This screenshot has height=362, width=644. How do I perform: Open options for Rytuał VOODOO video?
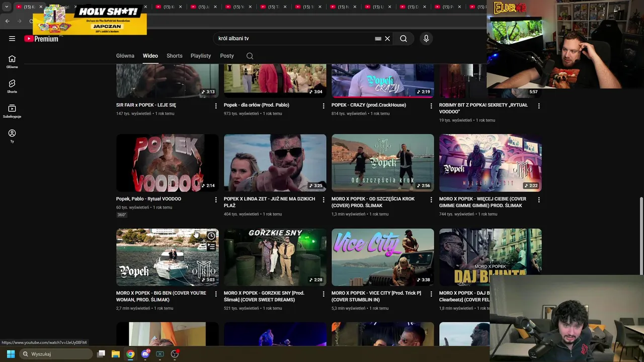pyautogui.click(x=216, y=200)
